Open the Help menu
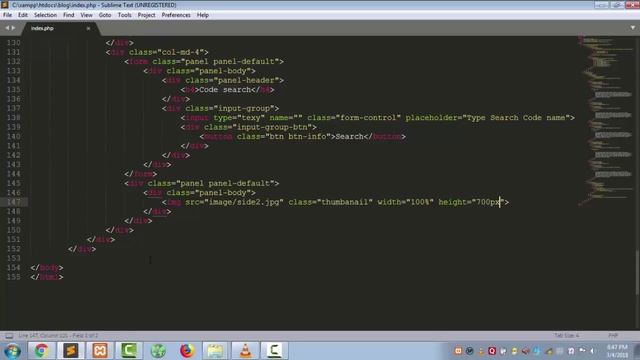Image resolution: width=640 pixels, height=360 pixels. pos(203,15)
